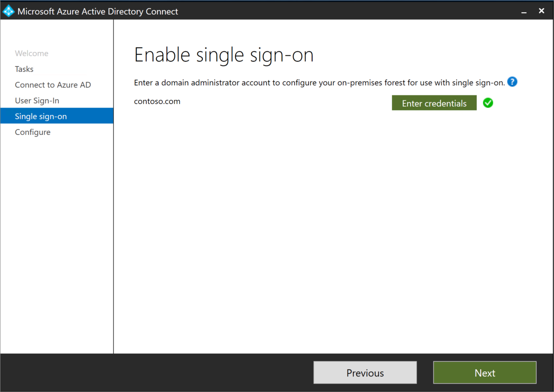This screenshot has width=554, height=392.
Task: Go to the Tasks step
Action: (x=24, y=69)
